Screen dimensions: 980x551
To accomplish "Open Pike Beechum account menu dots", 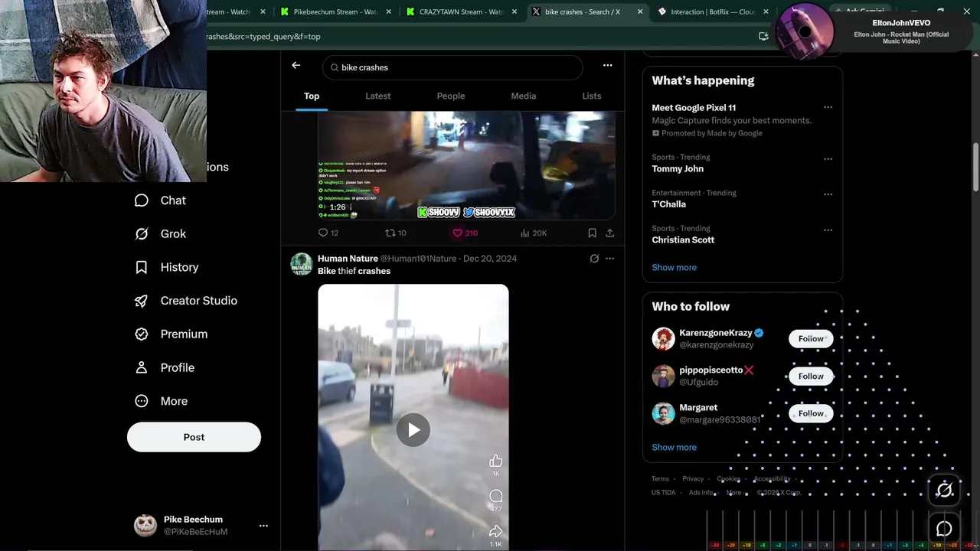I will [x=263, y=526].
